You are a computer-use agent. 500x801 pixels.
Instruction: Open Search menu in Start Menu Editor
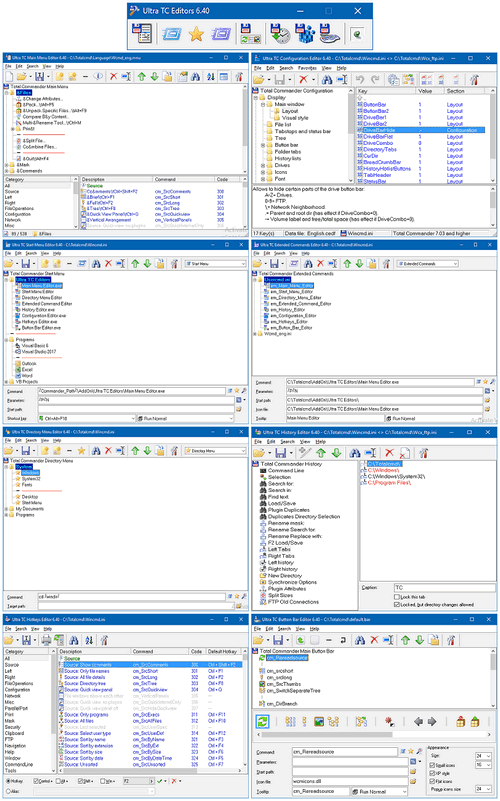point(32,253)
